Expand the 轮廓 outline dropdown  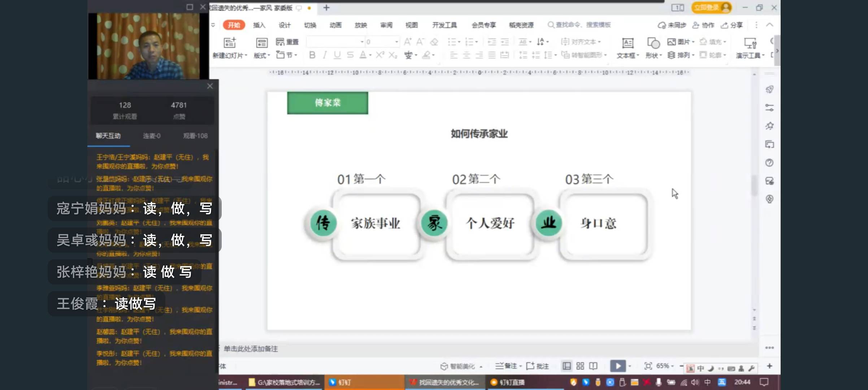coord(713,55)
